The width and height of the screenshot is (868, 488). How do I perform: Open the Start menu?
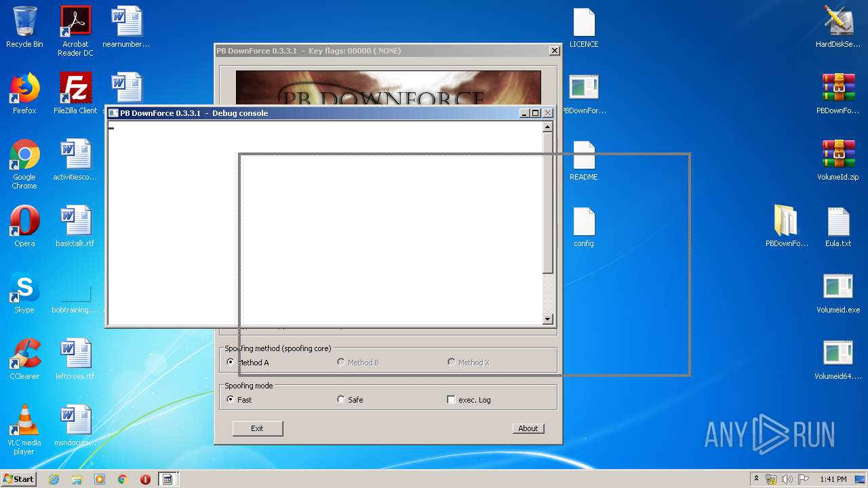[18, 479]
